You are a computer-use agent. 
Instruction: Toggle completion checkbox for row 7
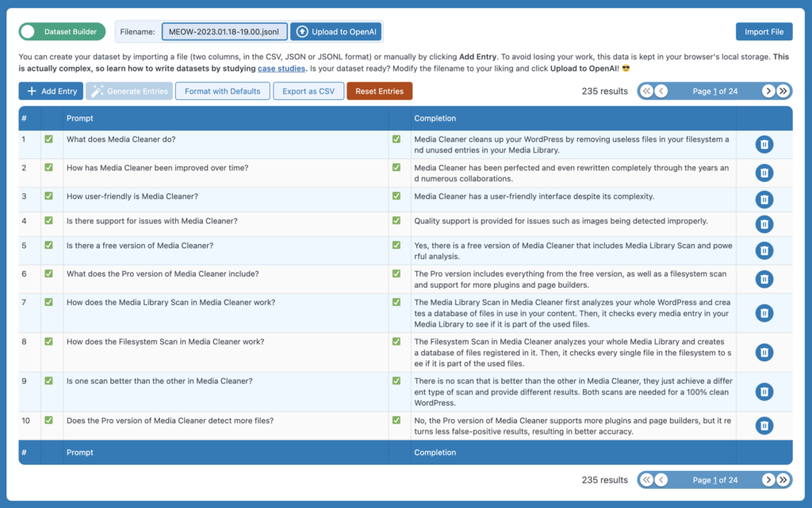coord(396,302)
